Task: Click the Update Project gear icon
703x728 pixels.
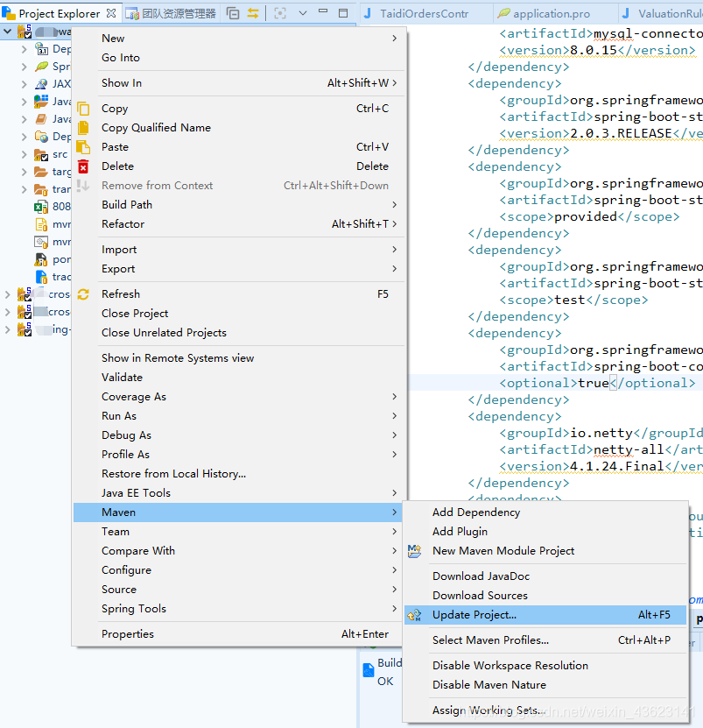Action: [414, 615]
